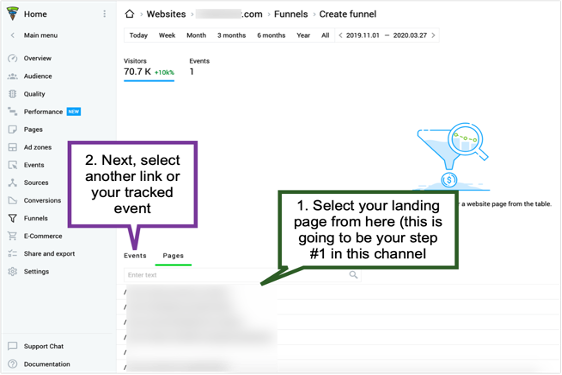The height and width of the screenshot is (375, 562).
Task: Go to next date range arrow
Action: click(433, 35)
